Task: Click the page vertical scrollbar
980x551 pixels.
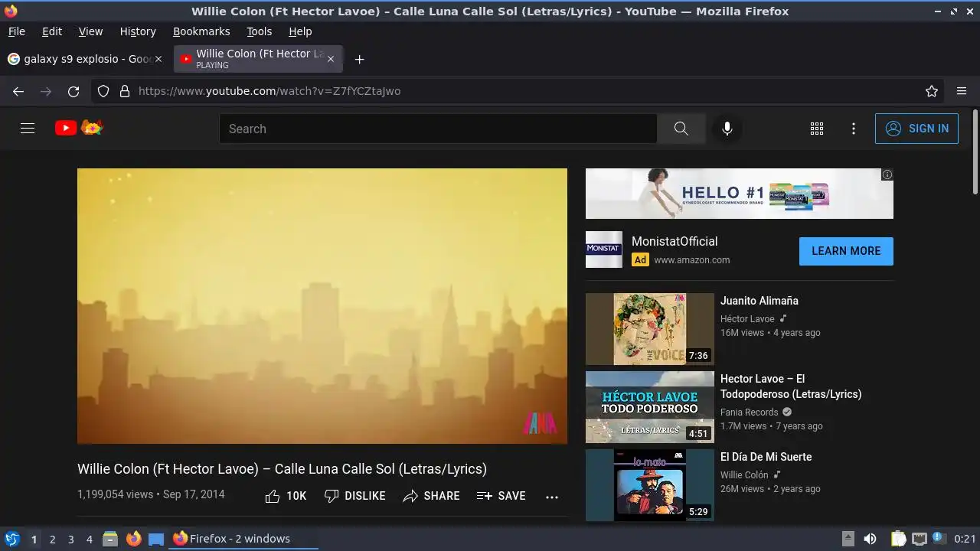Action: tap(975, 153)
